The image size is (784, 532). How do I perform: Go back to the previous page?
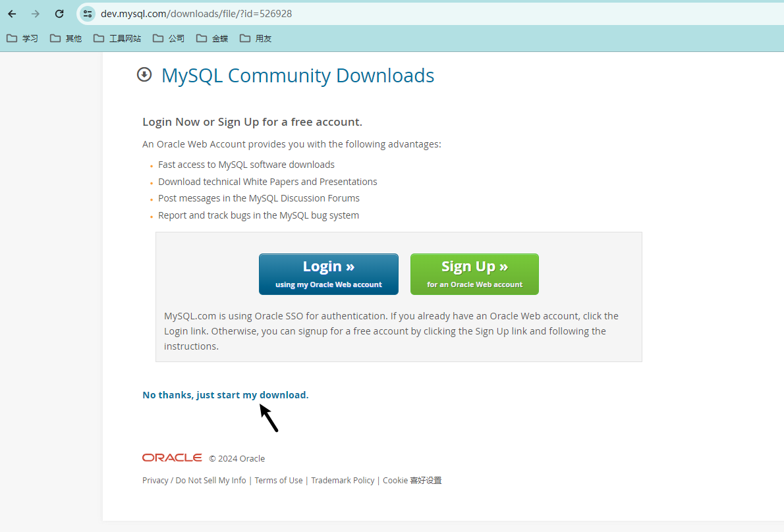tap(12, 14)
